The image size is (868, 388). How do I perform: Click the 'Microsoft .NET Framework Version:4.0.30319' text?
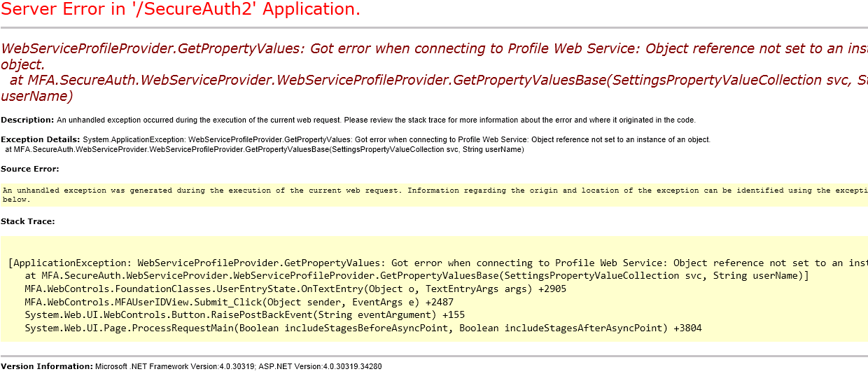tap(175, 366)
